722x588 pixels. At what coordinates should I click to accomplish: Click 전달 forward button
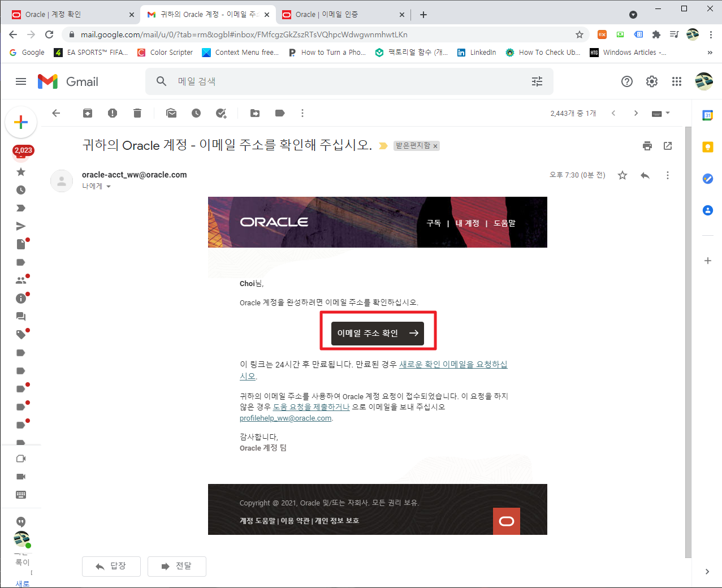pos(177,566)
